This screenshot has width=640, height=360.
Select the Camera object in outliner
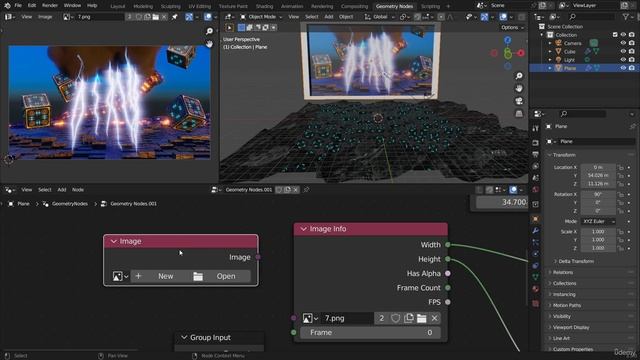click(572, 43)
